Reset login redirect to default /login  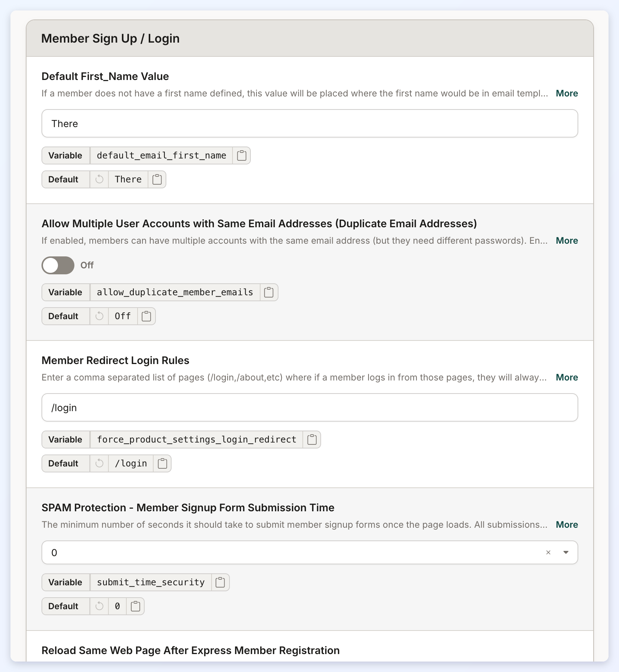[x=99, y=463]
